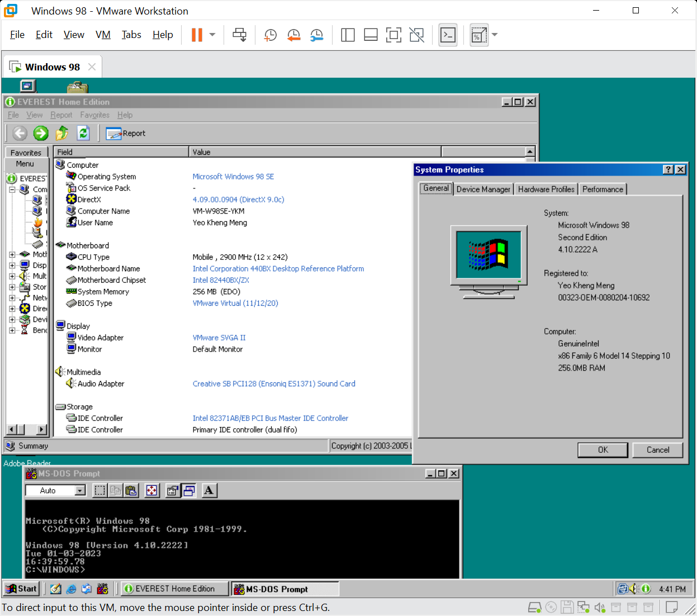697x616 pixels.
Task: Open the Tabs menu in VMware Workstation
Action: point(131,35)
